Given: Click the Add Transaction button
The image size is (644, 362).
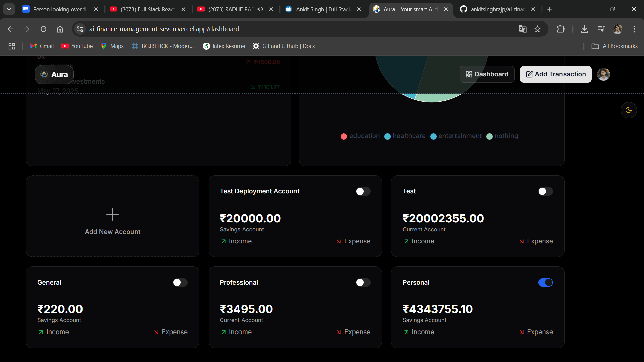Looking at the screenshot, I should pos(555,74).
